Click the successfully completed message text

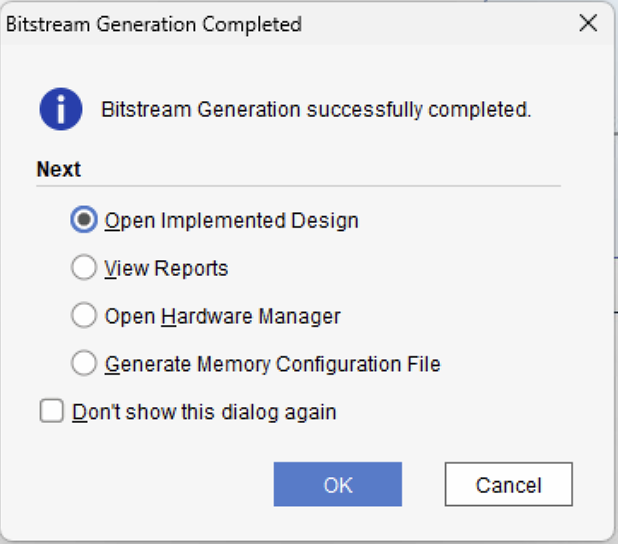(x=316, y=110)
